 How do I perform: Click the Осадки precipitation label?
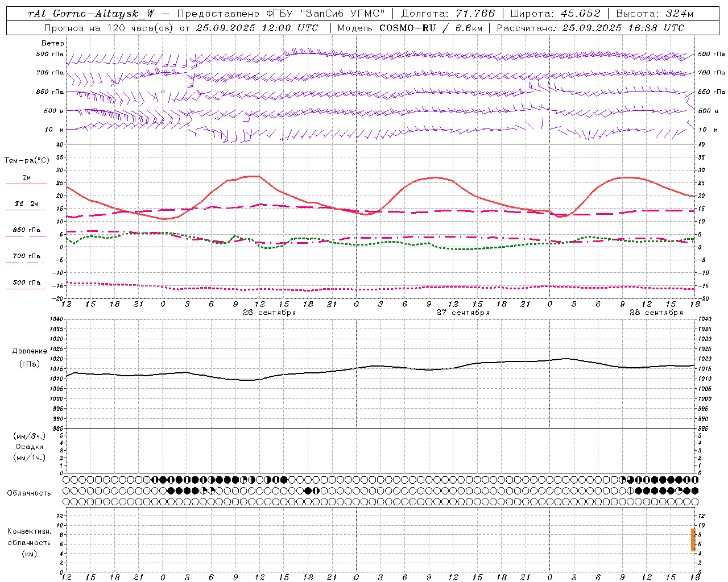pos(30,447)
